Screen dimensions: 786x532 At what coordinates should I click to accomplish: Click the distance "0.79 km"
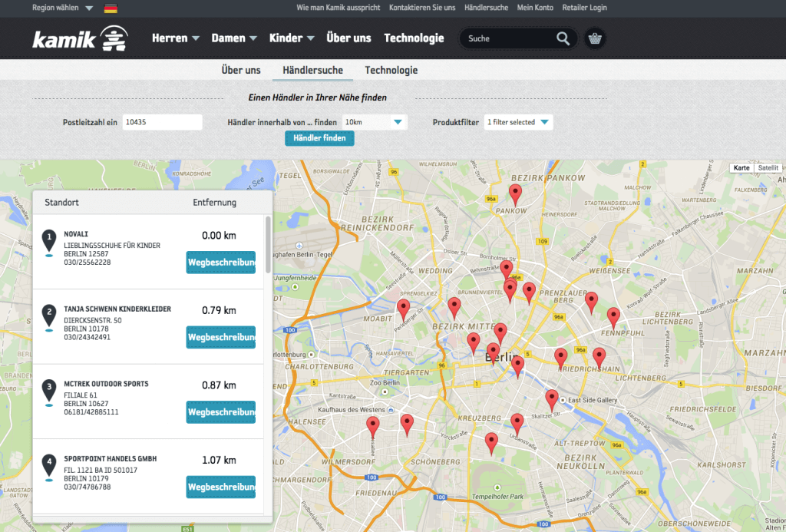219,310
